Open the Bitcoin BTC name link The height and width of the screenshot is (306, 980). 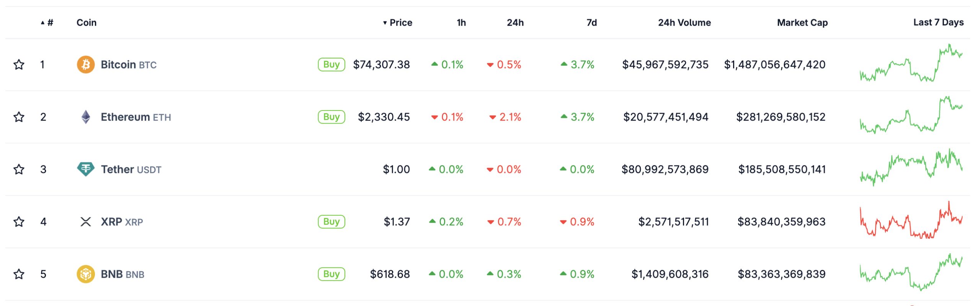tap(128, 64)
